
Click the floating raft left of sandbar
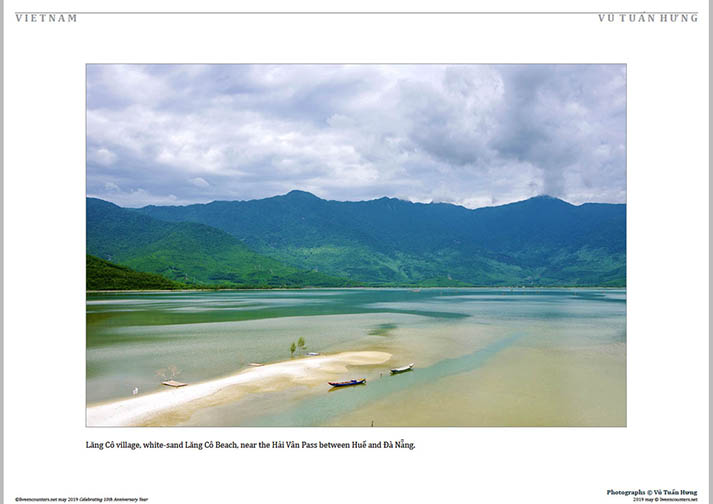coord(174,384)
